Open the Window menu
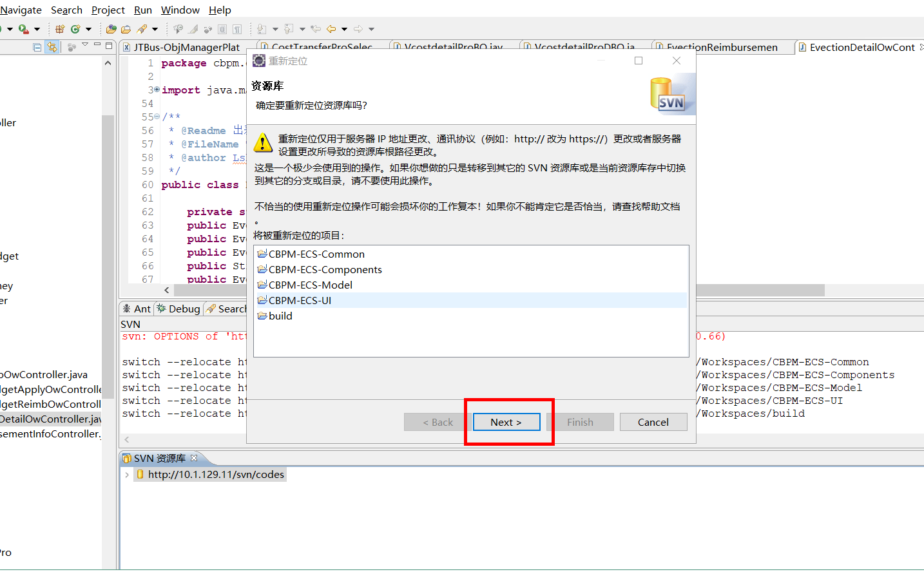The image size is (924, 572). tap(180, 10)
